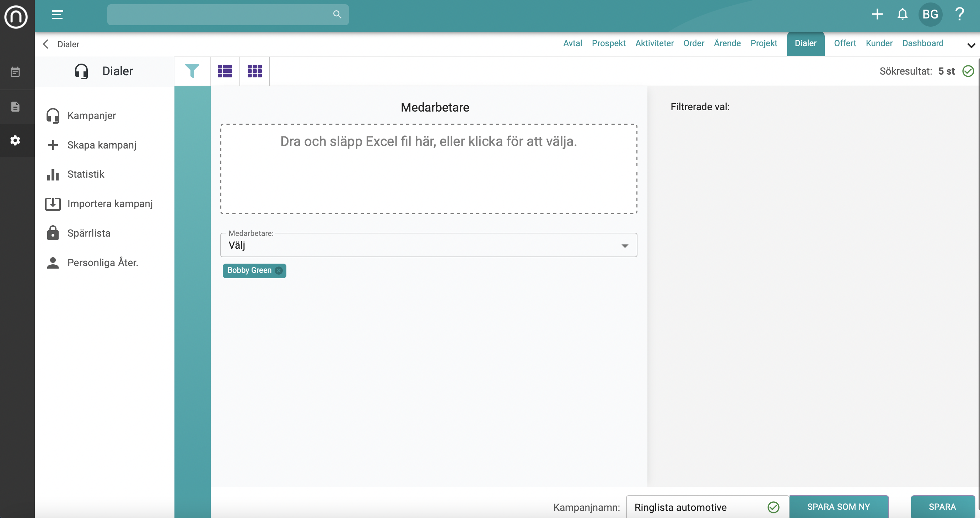
Task: Switch to Avtal tab
Action: 572,43
